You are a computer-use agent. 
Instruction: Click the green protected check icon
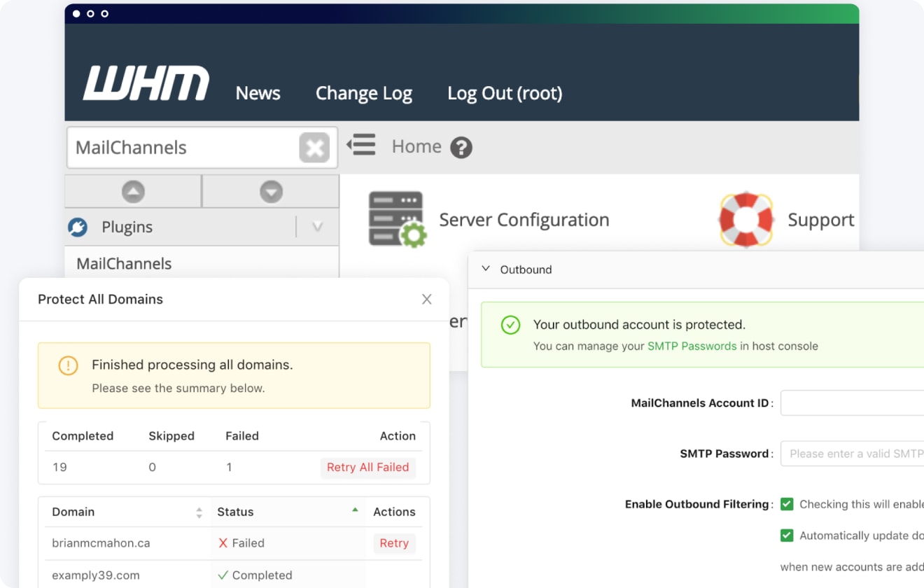(511, 325)
